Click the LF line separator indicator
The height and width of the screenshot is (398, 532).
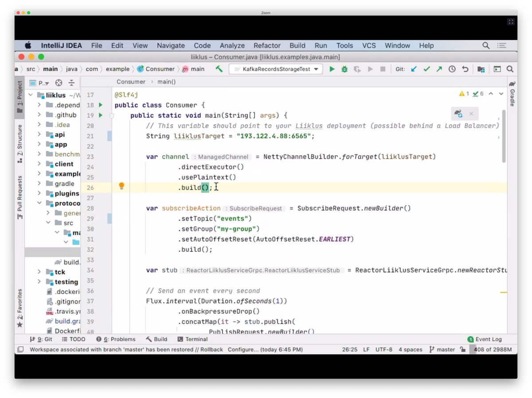click(x=367, y=350)
